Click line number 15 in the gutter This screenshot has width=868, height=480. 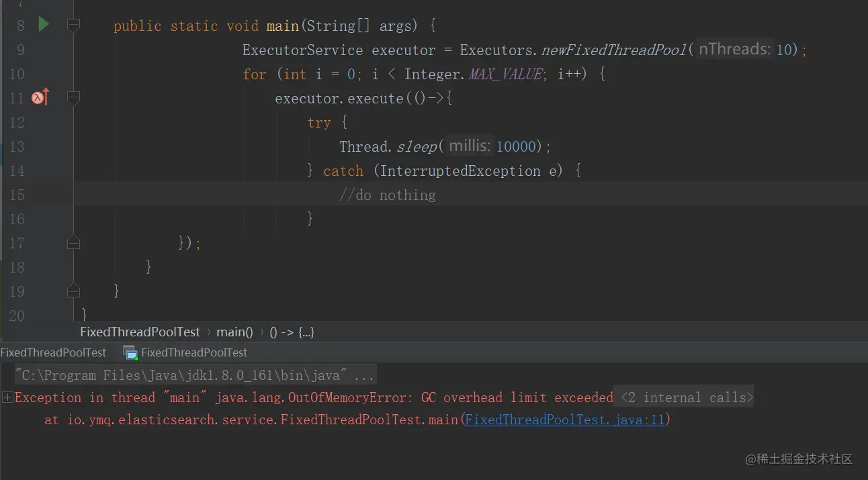point(16,195)
